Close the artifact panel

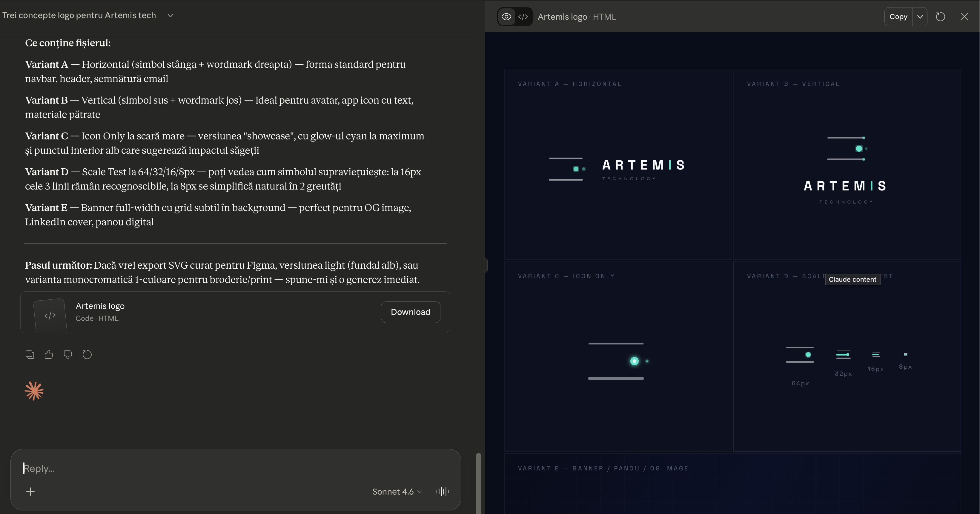coord(964,17)
